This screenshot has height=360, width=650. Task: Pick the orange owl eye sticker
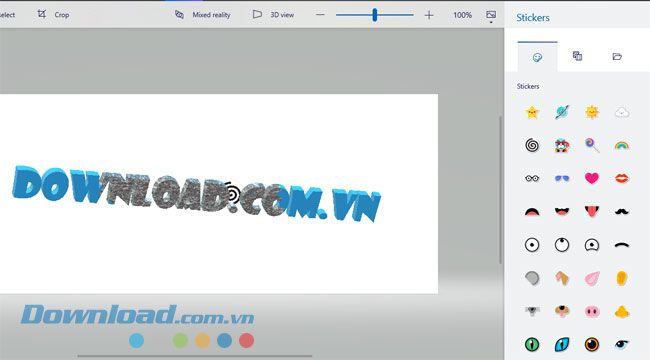click(592, 344)
